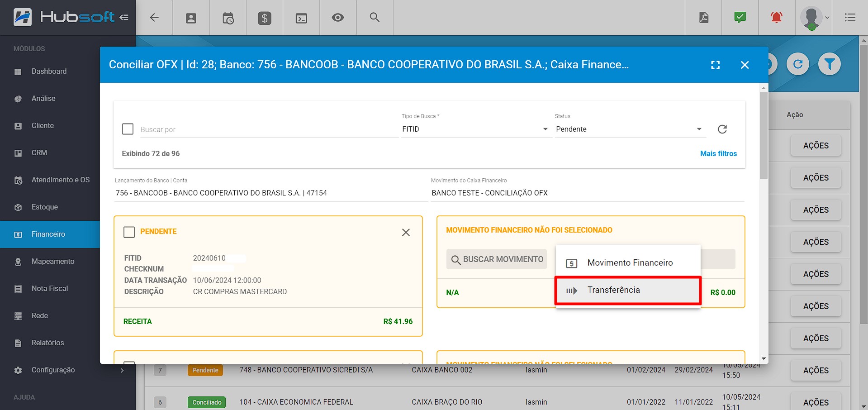Screen dimensions: 868x410
Task: Open the list menu icon top right
Action: 850,18
